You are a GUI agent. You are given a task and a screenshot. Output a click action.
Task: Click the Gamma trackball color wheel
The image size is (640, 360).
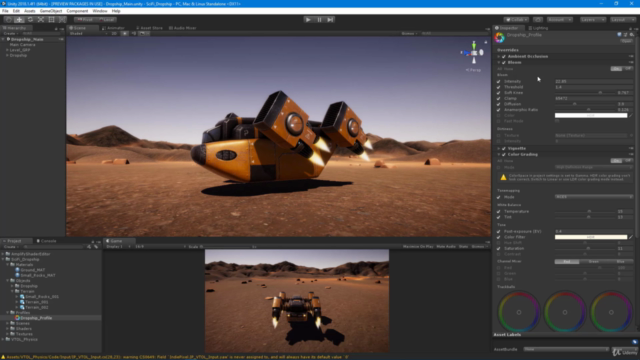coord(565,312)
